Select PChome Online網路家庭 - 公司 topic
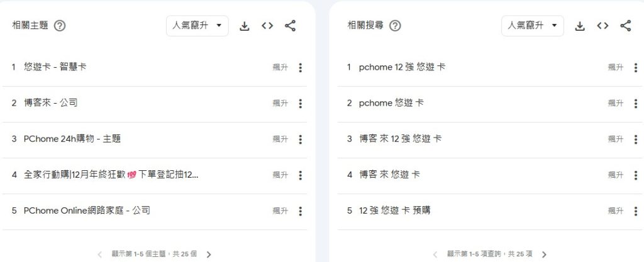 [87, 210]
